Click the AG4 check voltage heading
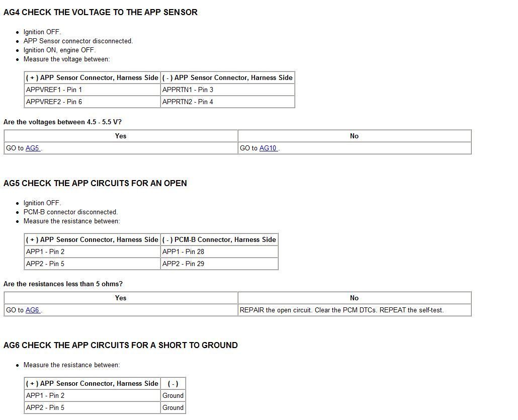Screen dimensions: 518x420 tap(101, 12)
